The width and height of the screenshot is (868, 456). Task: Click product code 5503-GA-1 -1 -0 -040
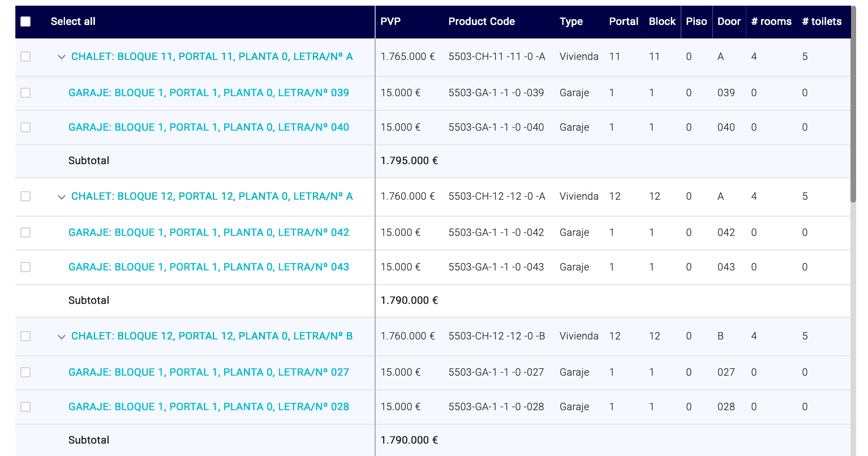coord(496,127)
